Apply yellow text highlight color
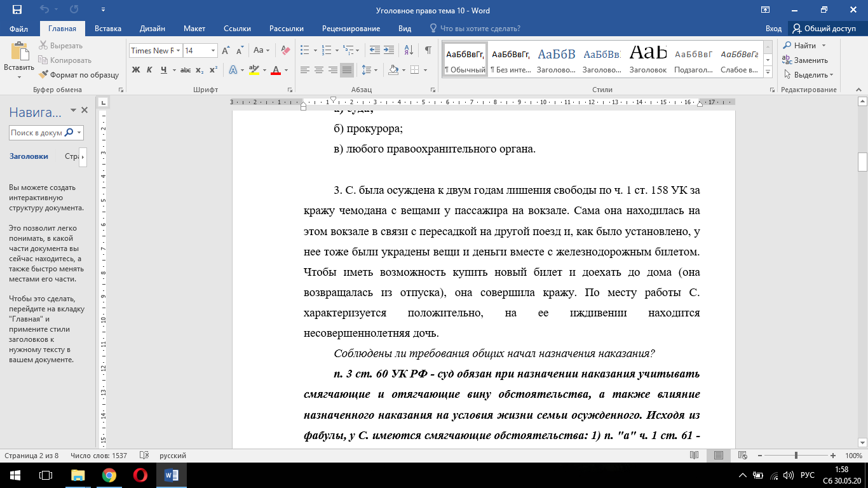Screen dimensions: 868x488 click(x=254, y=70)
